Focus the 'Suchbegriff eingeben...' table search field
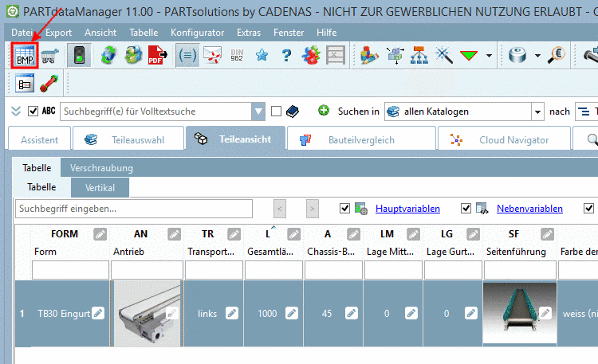The height and width of the screenshot is (364, 598). [x=134, y=209]
